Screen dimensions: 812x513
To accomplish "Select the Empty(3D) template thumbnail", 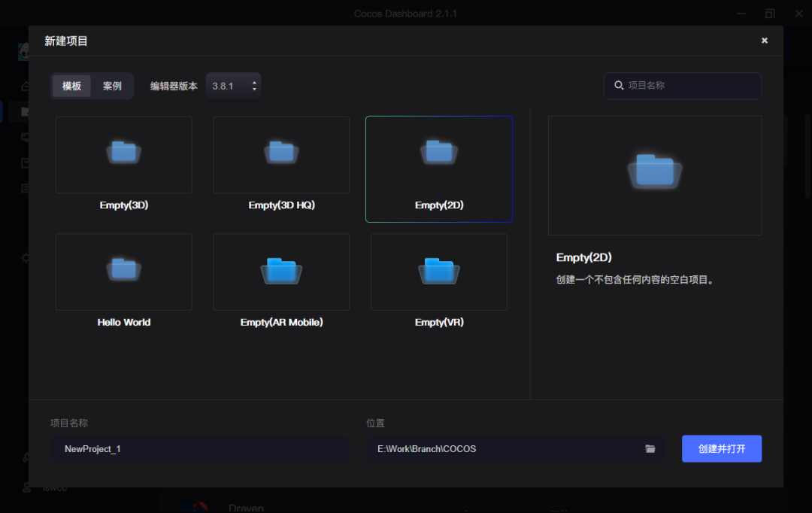I will (124, 155).
